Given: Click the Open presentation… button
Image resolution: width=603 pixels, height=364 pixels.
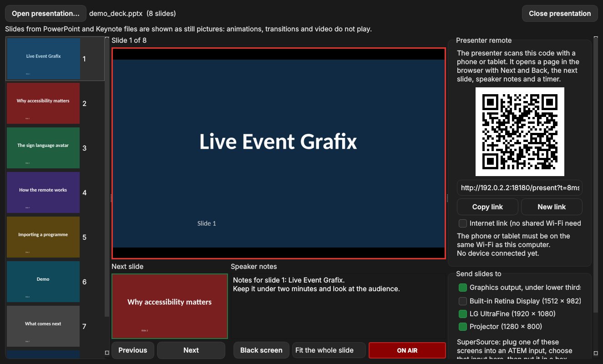Looking at the screenshot, I should 46,14.
